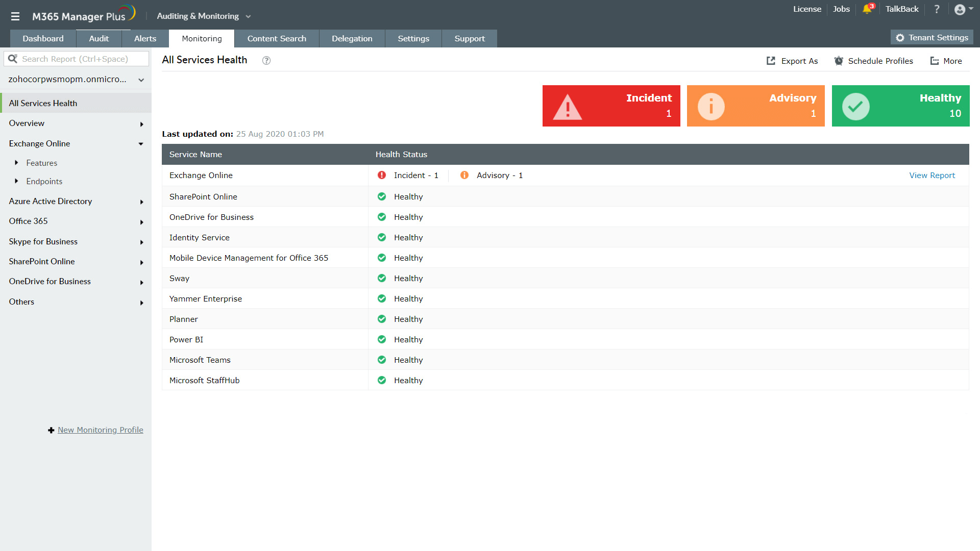Click the Tenant Settings gear button
Viewport: 980px width, 551px height.
[932, 38]
